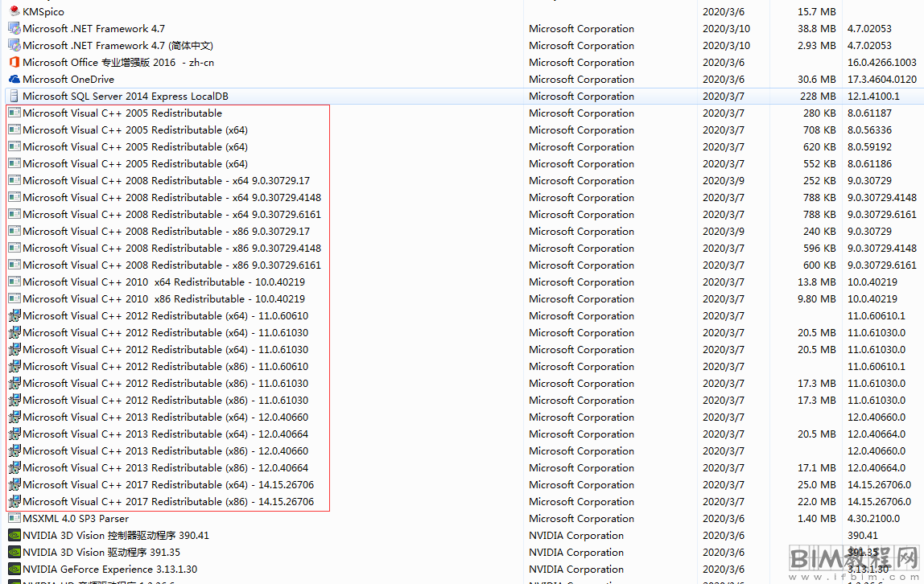This screenshot has width=924, height=584.
Task: Click the icon of the 38.8 MB .NET Framework 4.7 entry
Action: coord(14,28)
